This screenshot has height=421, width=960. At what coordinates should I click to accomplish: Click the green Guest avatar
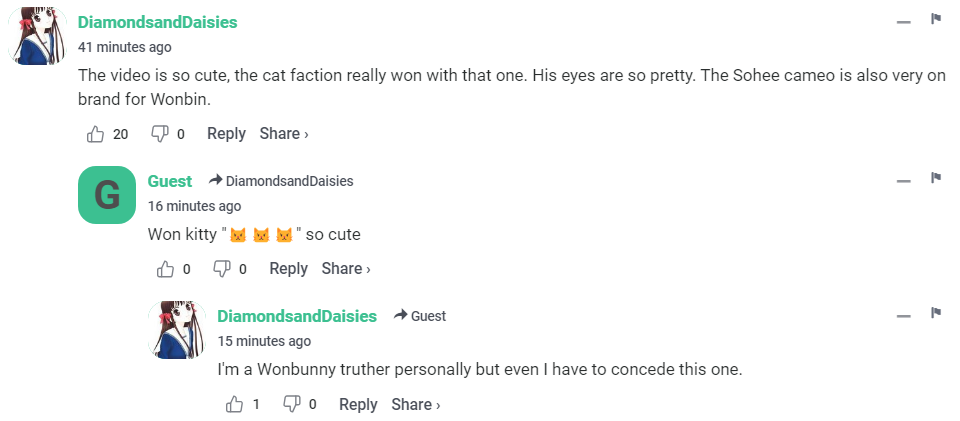(106, 195)
